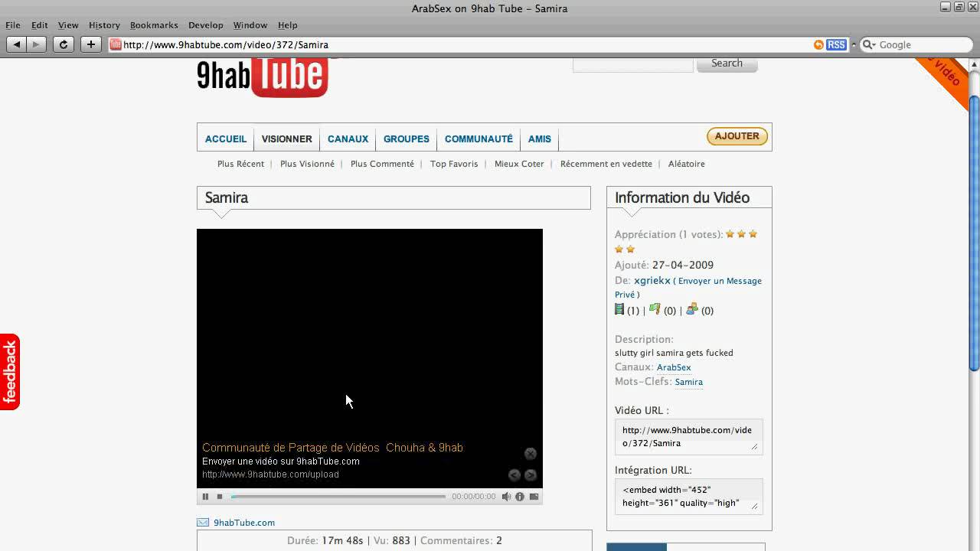Add bookmark with plus button
980x551 pixels.
90,44
